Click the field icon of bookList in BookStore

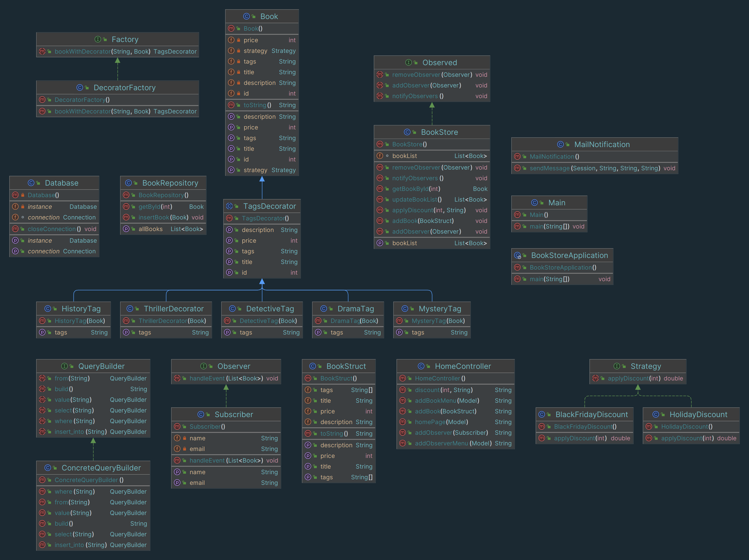[x=380, y=156]
